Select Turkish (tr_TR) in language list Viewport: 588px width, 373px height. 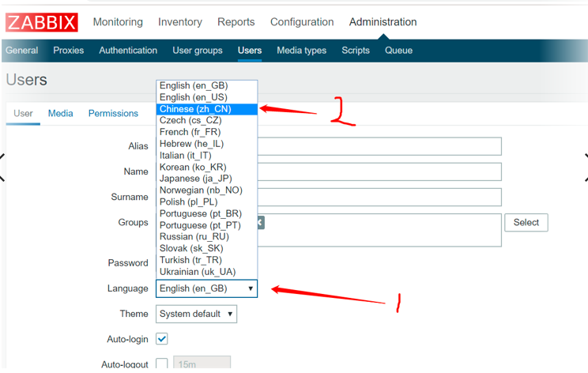[206, 260]
